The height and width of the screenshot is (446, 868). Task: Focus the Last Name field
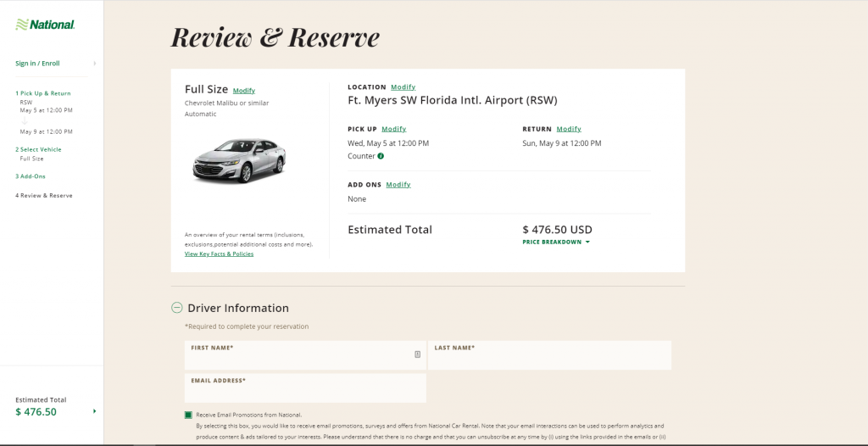[549, 355]
